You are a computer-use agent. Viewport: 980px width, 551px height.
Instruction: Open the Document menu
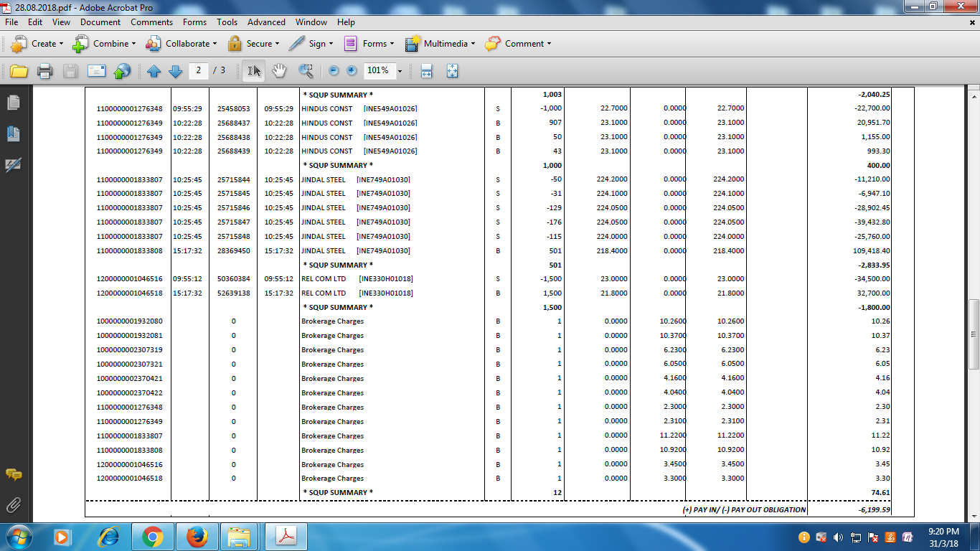point(100,22)
